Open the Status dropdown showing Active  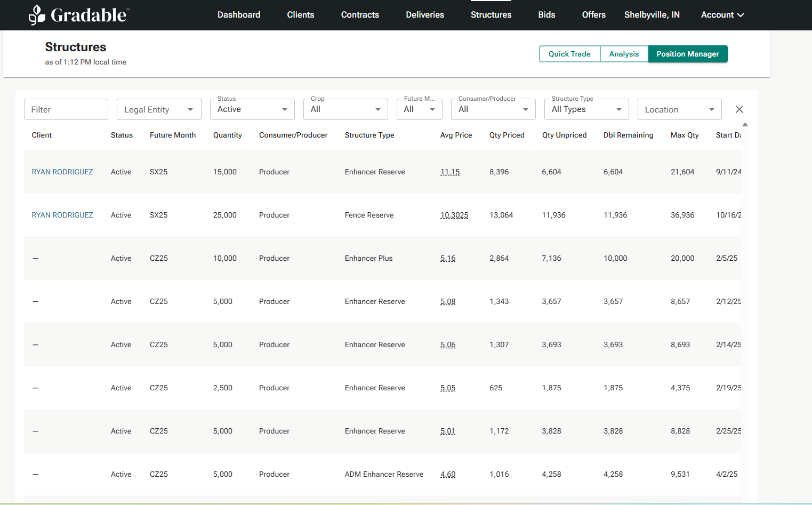[252, 109]
